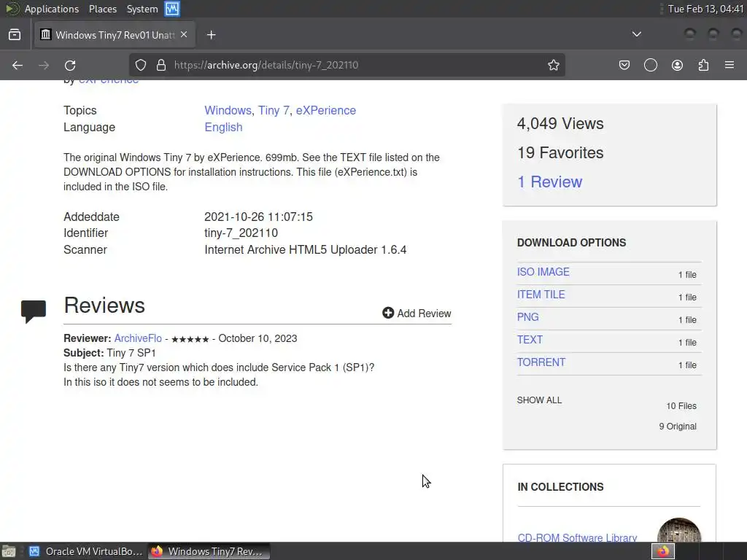Click the circular container icon in toolbar
This screenshot has width=747, height=560.
point(650,65)
